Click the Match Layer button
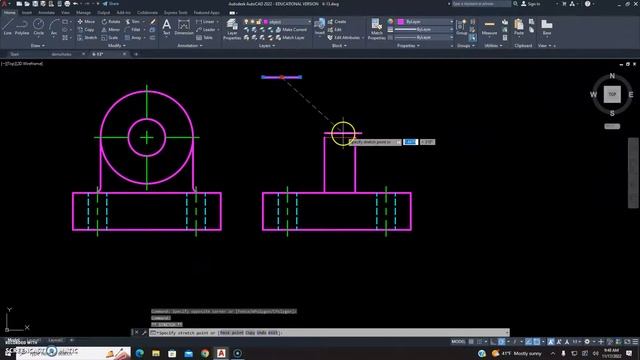Screen dimensions: 640x360 point(290,38)
